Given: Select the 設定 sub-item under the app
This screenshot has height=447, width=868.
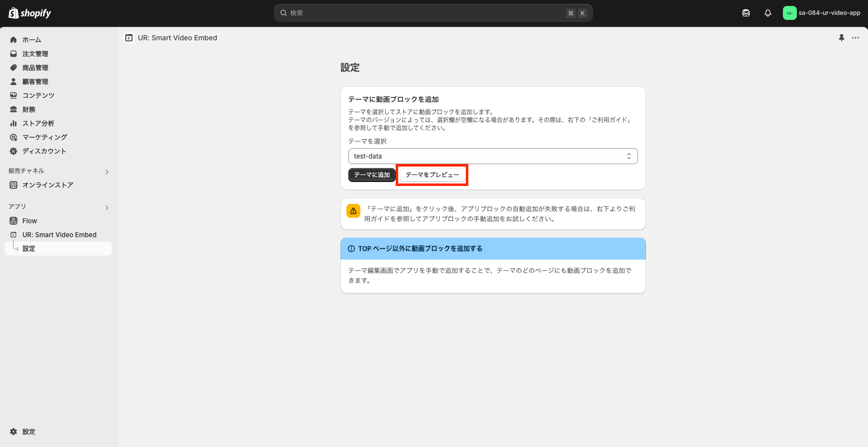Looking at the screenshot, I should coord(58,249).
